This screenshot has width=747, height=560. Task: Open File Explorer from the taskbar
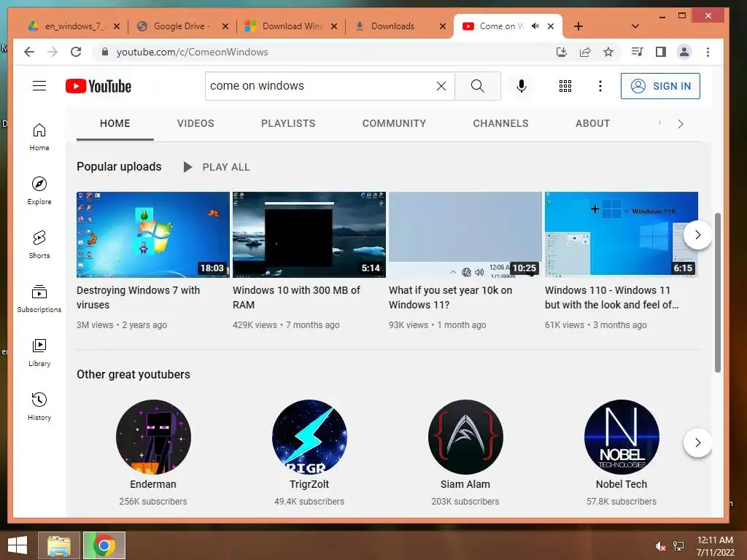pyautogui.click(x=59, y=545)
